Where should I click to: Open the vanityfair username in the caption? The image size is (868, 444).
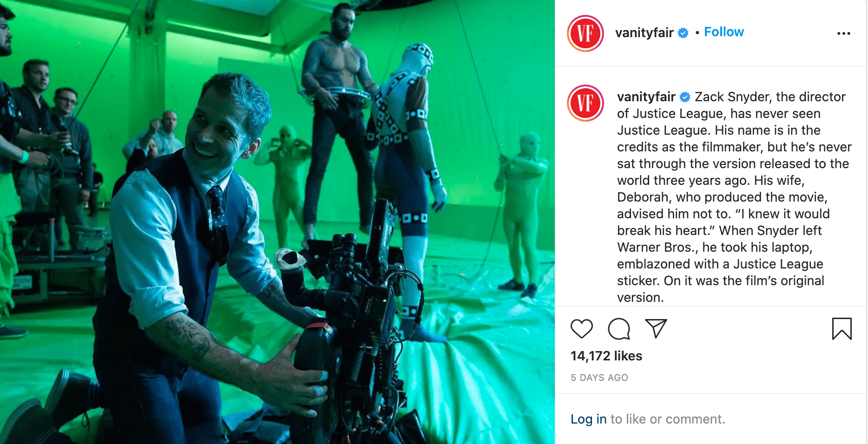[646, 97]
